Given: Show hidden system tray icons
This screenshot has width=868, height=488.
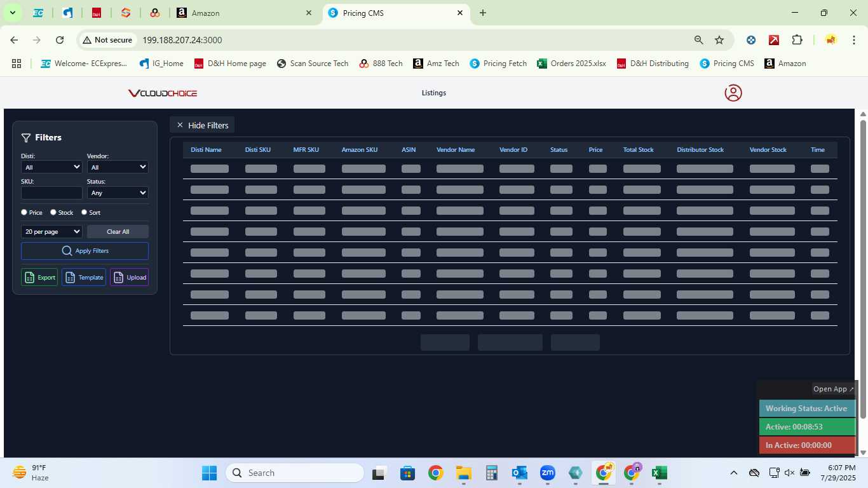Looking at the screenshot, I should coord(733,473).
